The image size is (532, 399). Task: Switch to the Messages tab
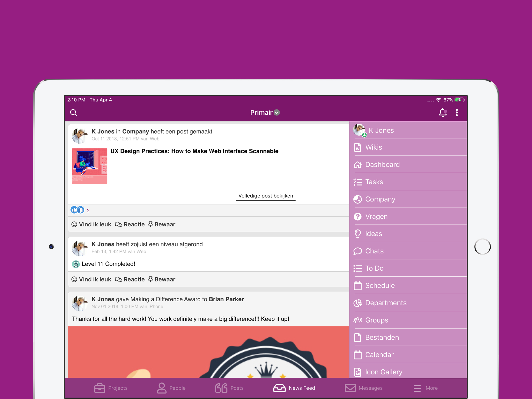tap(363, 388)
